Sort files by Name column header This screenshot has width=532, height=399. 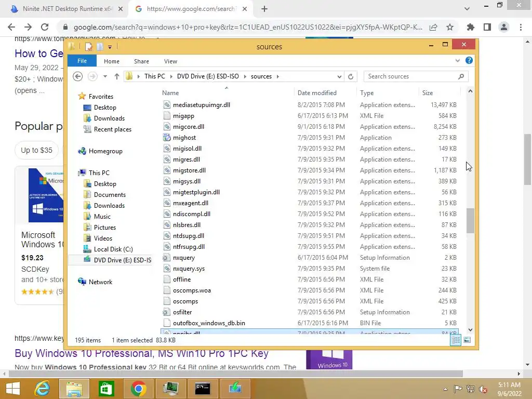[170, 92]
